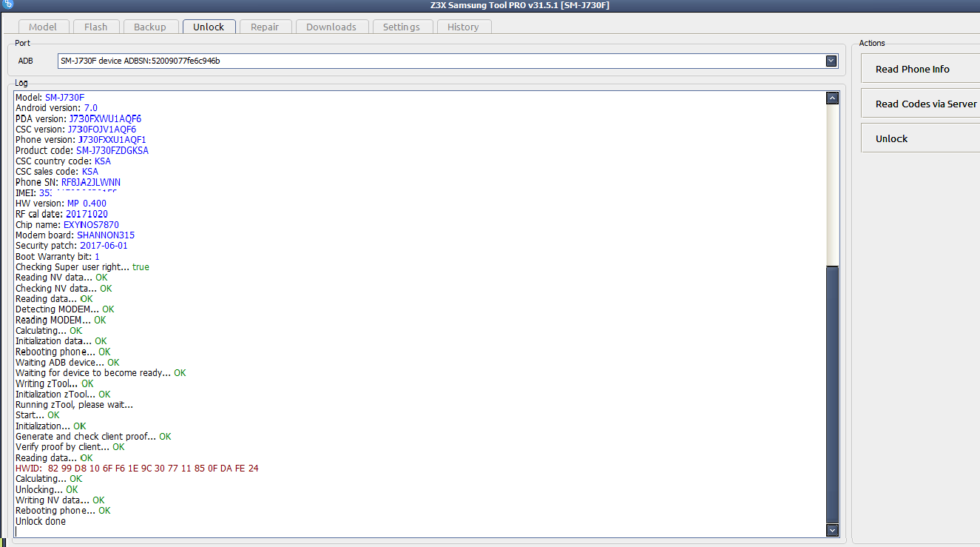Screen dimensions: 980x547
Task: Click 'Detecting MODEM... OK' line
Action: pos(65,309)
